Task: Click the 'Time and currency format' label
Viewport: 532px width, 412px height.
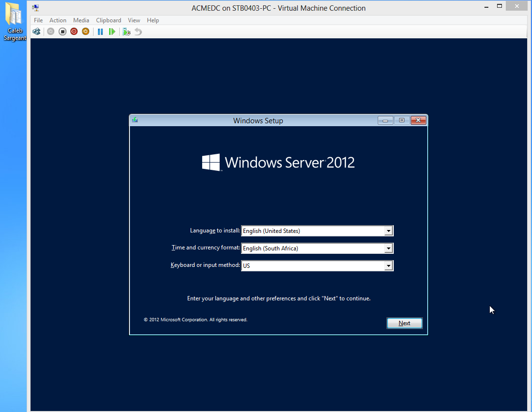Action: [x=206, y=247]
